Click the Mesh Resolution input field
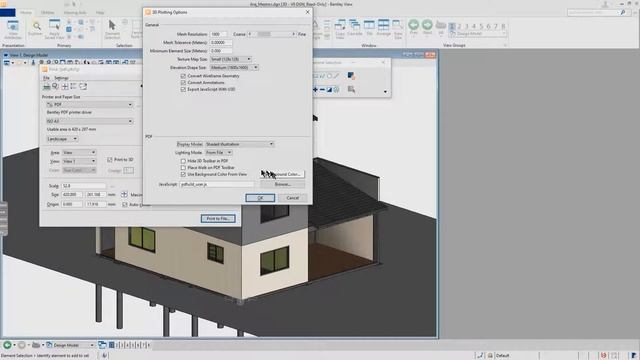Screen dimensions: 640x360 pyautogui.click(x=218, y=34)
